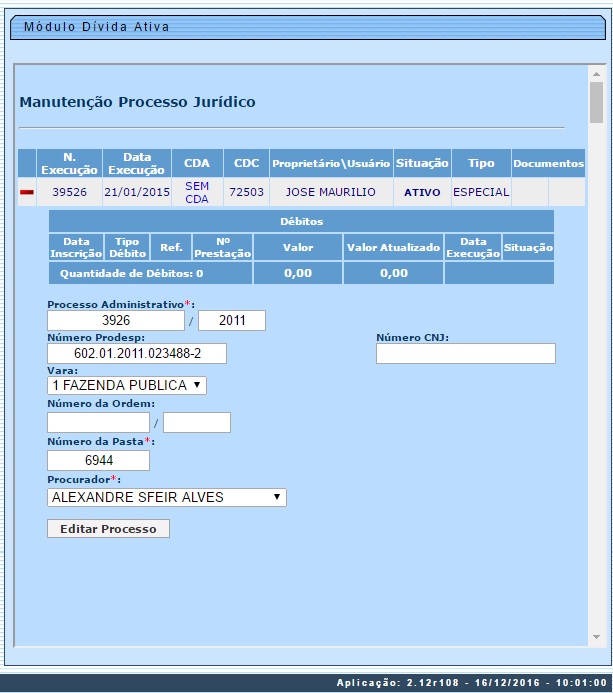Open the Vara dropdown showing 1 FAZENDA PUBLICA

(x=127, y=386)
